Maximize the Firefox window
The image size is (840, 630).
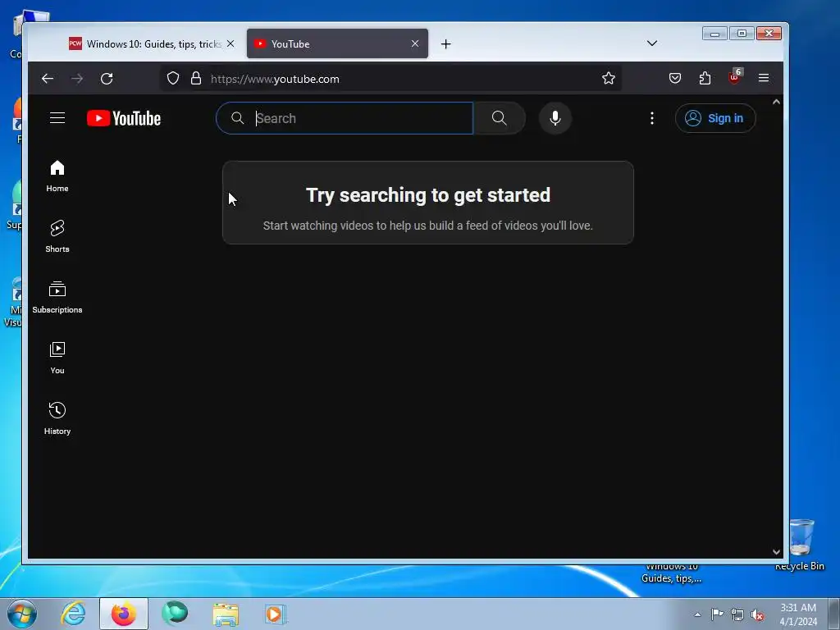tap(742, 34)
